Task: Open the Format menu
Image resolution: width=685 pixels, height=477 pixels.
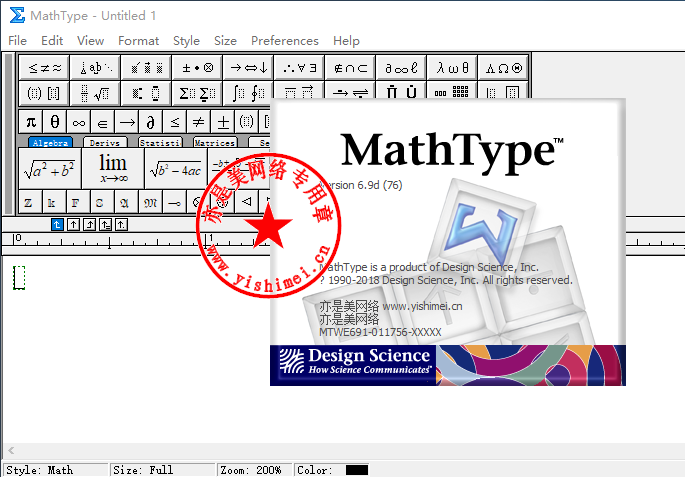Action: 138,41
